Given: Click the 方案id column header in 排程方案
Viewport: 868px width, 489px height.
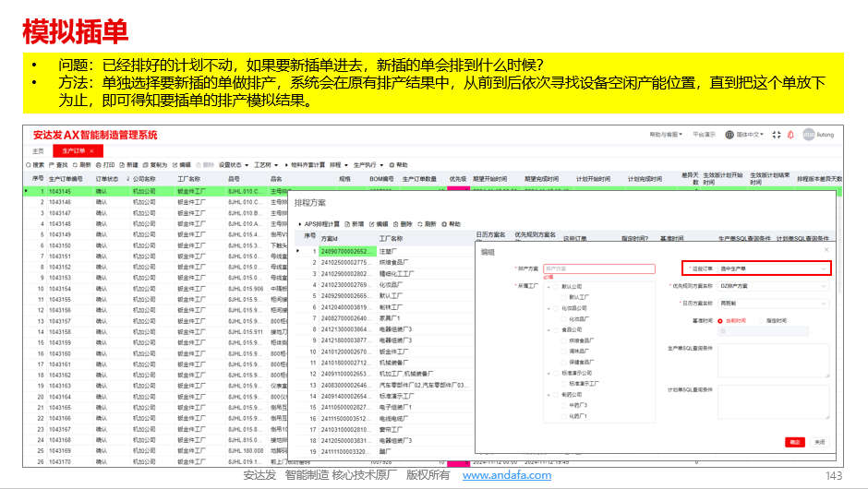Looking at the screenshot, I should click(x=329, y=238).
